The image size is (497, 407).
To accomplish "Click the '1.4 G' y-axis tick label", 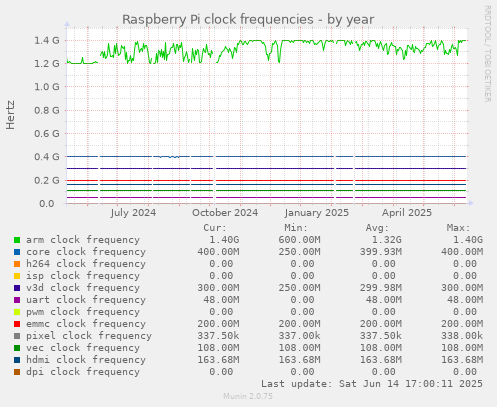I will 47,41.
